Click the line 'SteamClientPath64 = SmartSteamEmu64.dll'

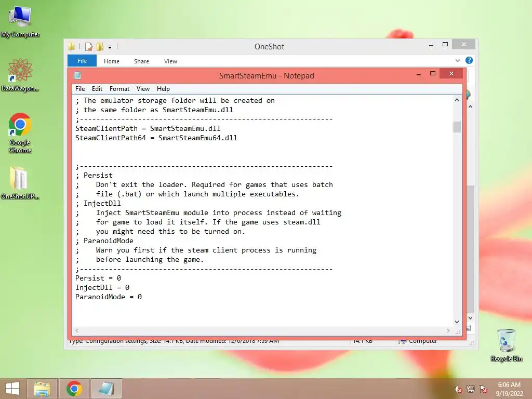(156, 138)
